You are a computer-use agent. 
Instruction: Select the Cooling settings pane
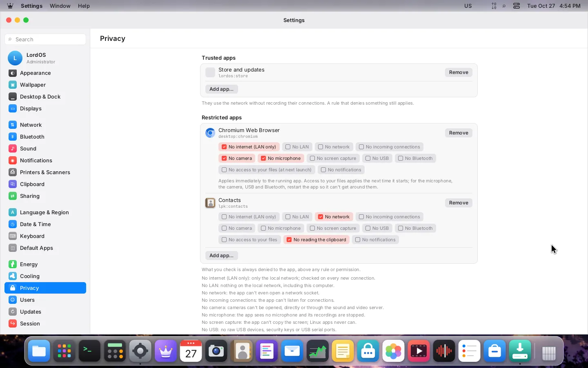click(45, 276)
